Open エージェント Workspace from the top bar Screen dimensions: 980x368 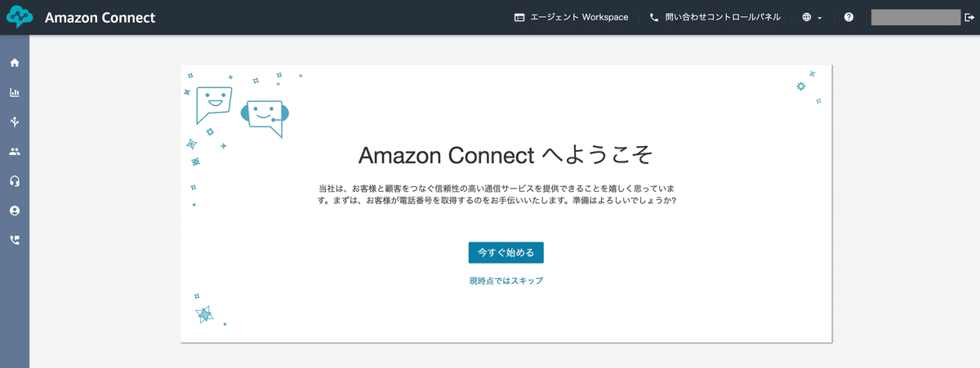pyautogui.click(x=572, y=17)
